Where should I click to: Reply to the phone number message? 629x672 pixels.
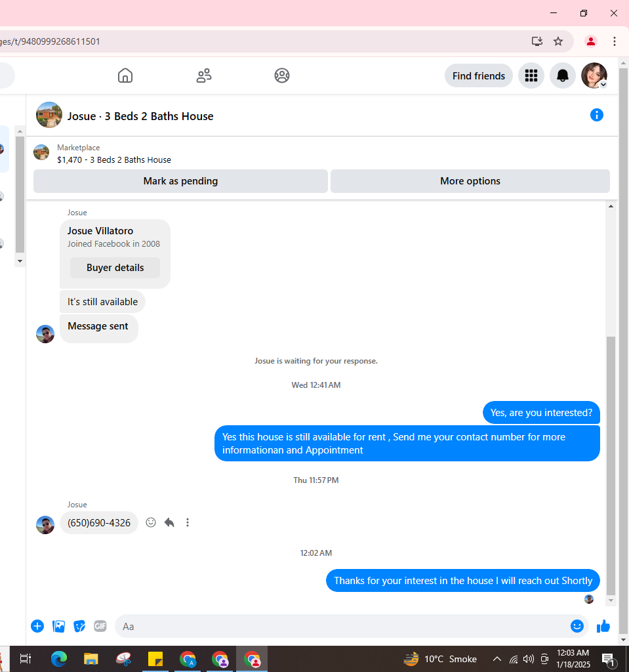pos(169,522)
